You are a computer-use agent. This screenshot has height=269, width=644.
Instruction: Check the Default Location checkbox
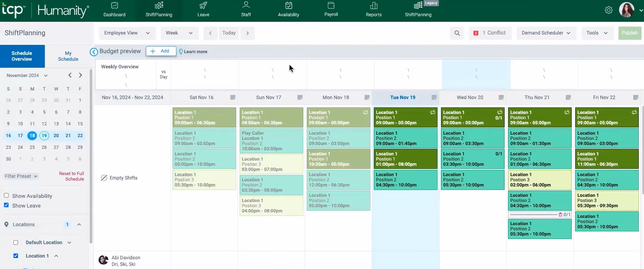tap(16, 242)
